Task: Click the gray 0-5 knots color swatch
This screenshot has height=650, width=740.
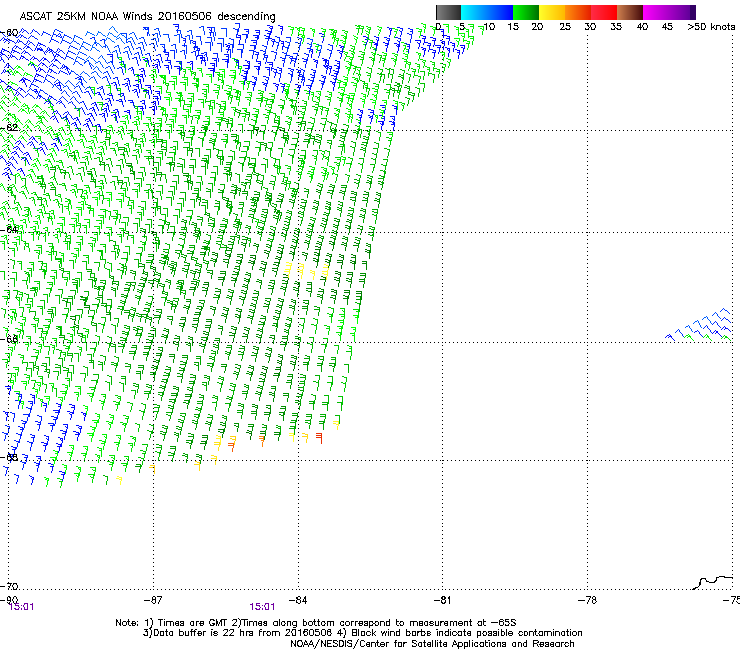Action: [x=448, y=12]
